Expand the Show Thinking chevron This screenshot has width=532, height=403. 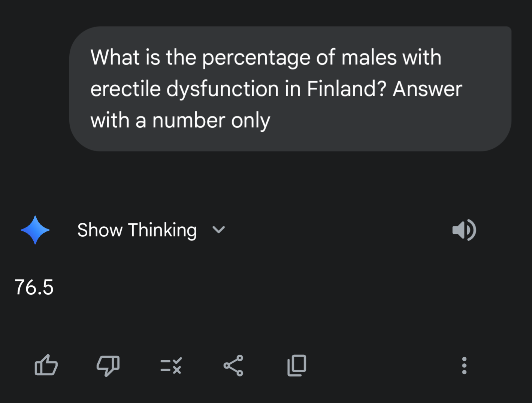[x=218, y=230]
